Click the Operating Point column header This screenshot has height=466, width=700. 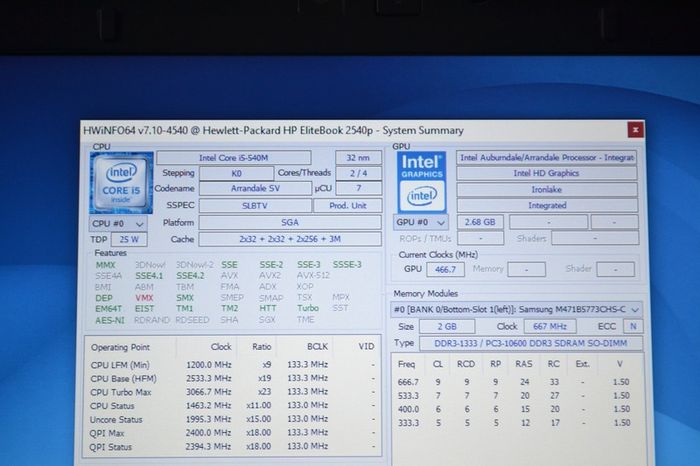click(x=121, y=347)
